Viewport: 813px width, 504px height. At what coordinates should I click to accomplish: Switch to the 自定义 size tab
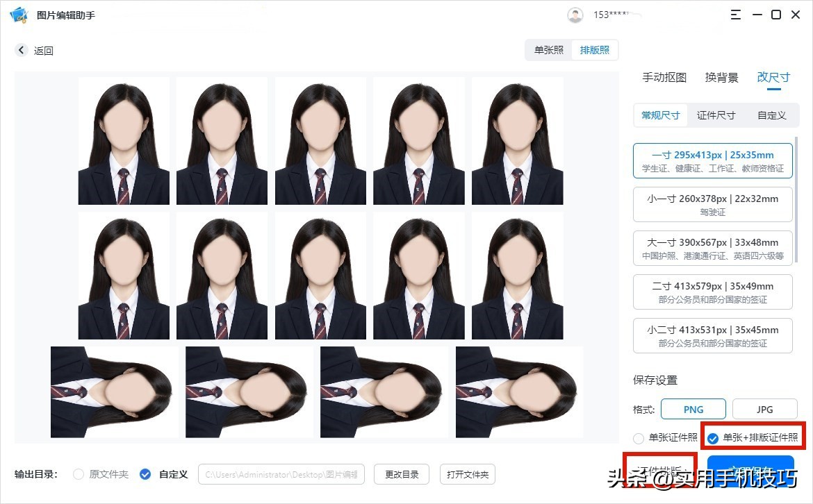[x=771, y=115]
